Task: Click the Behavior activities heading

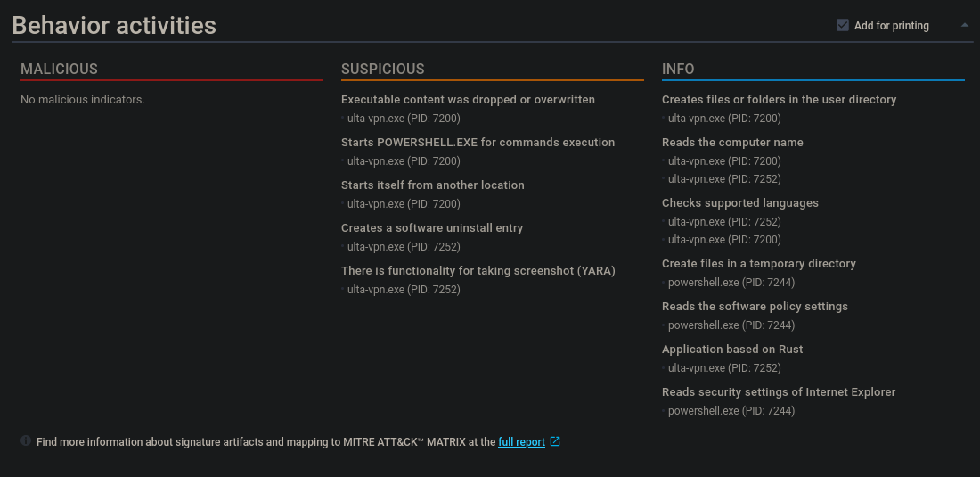Action: click(114, 25)
